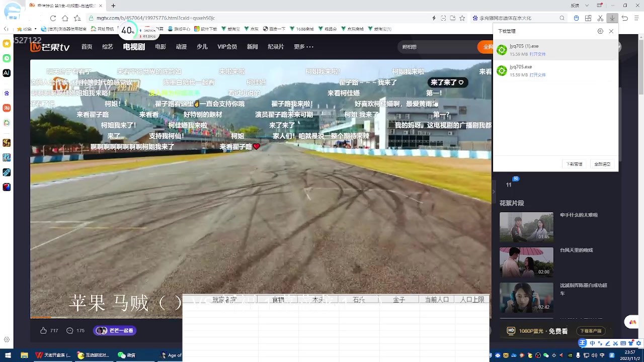644x362 pixels.
Task: Open the 纪录片 navigation tab
Action: [276, 47]
